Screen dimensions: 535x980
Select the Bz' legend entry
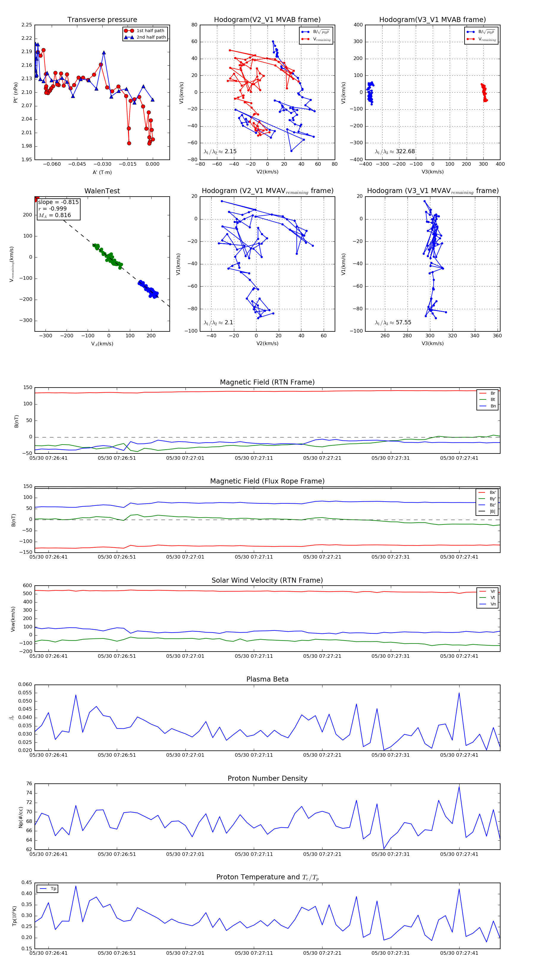click(487, 505)
